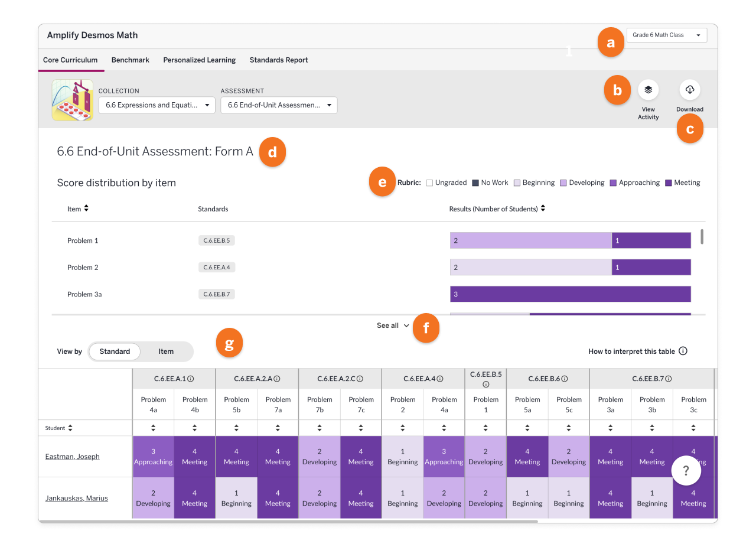Click sort arrows under the Problem 5a column
This screenshot has width=756, height=547.
pyautogui.click(x=527, y=428)
